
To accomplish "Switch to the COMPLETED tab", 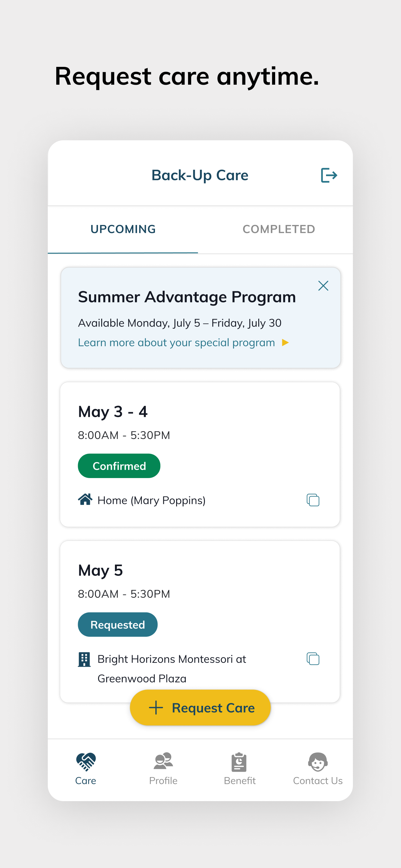I will click(279, 229).
